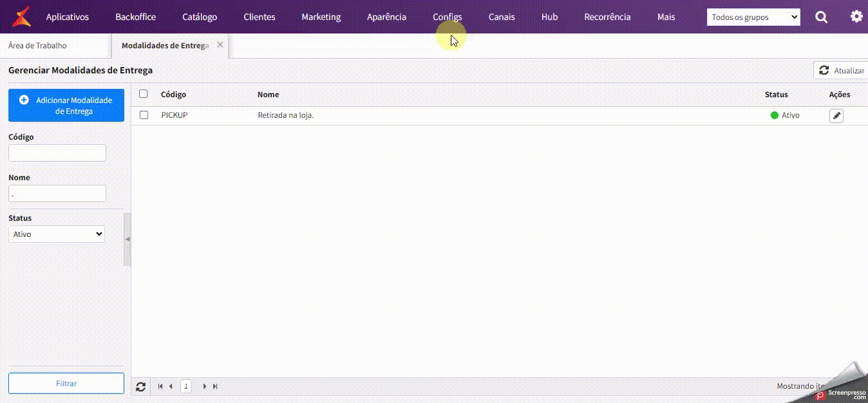The image size is (868, 403).
Task: Click the Código filter input field
Action: pos(57,153)
